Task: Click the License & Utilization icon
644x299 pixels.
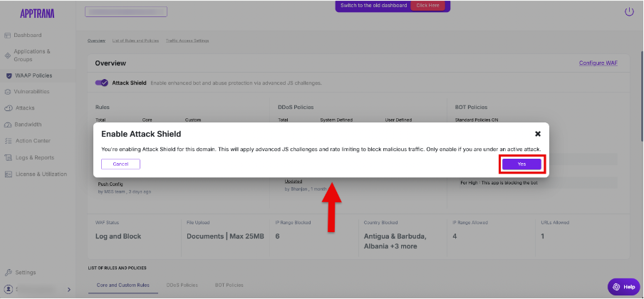Action: click(x=9, y=174)
